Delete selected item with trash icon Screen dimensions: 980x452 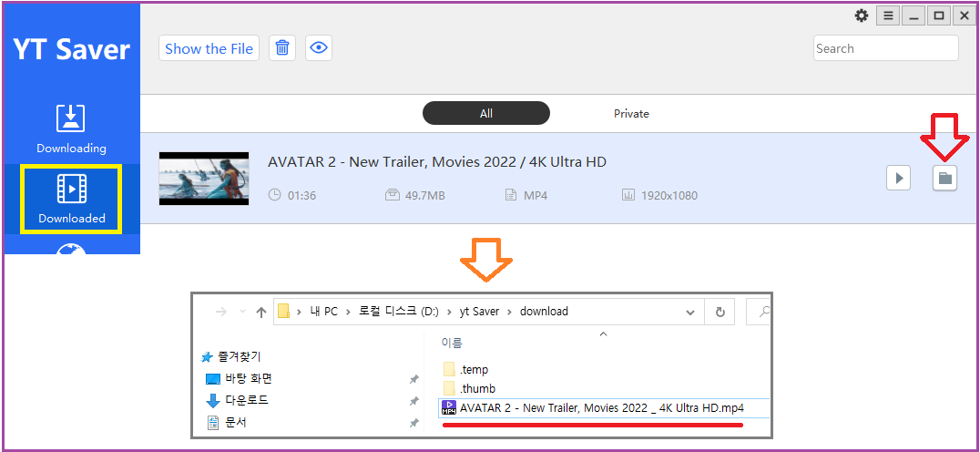tap(282, 48)
